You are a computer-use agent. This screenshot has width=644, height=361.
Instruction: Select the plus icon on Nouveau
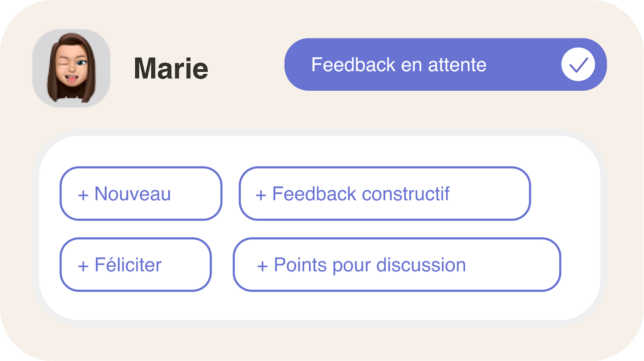pos(83,194)
